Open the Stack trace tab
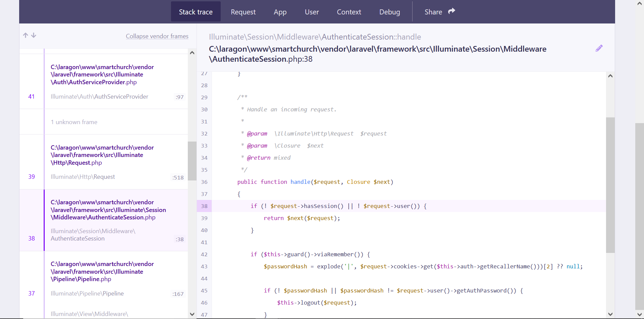 (196, 12)
